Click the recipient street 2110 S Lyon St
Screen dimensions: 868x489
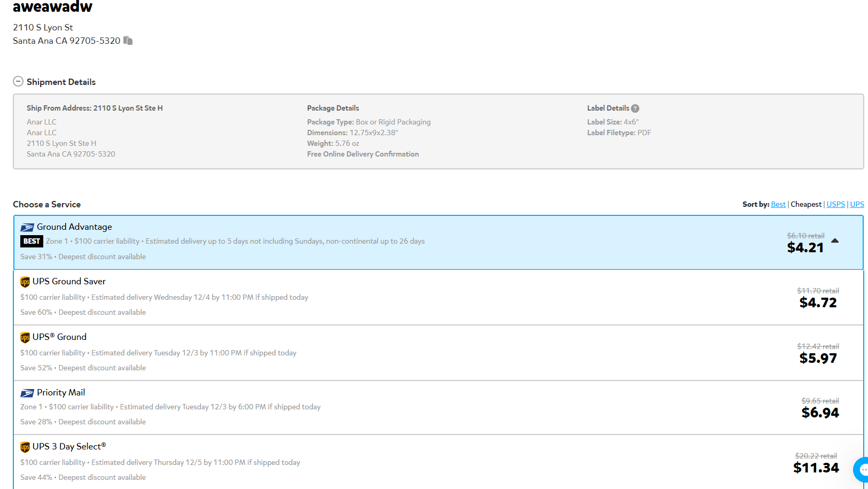tap(43, 27)
